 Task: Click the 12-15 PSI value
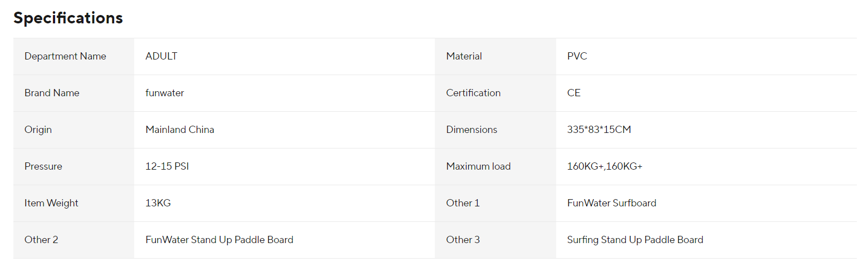(167, 166)
